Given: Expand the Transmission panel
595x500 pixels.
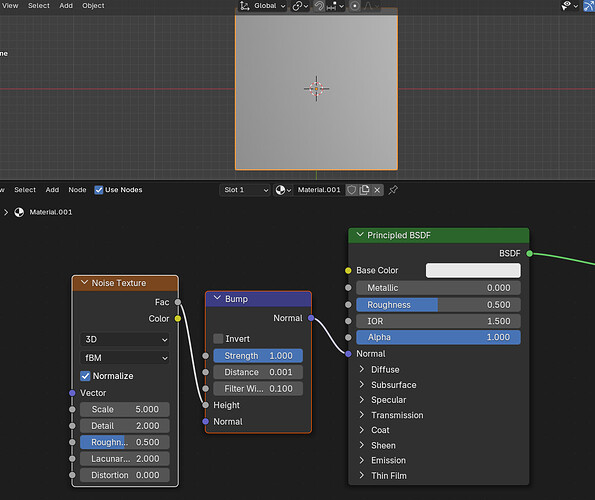Looking at the screenshot, I should pos(362,415).
